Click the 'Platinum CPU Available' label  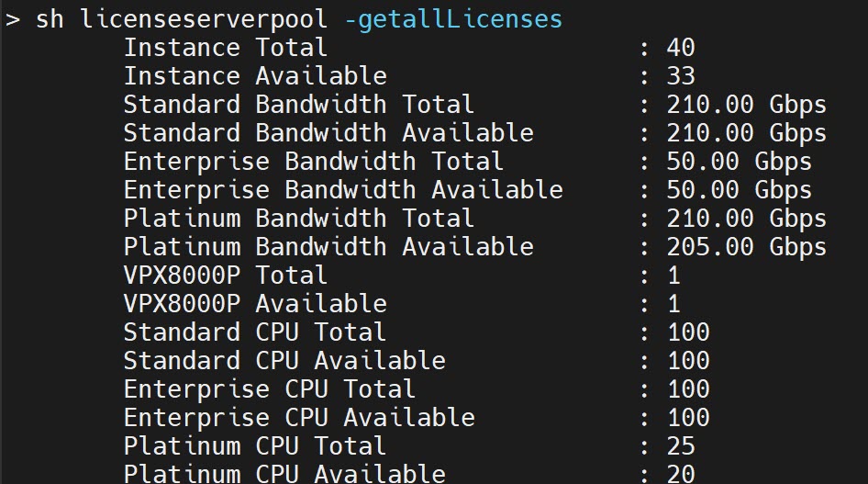click(x=284, y=474)
